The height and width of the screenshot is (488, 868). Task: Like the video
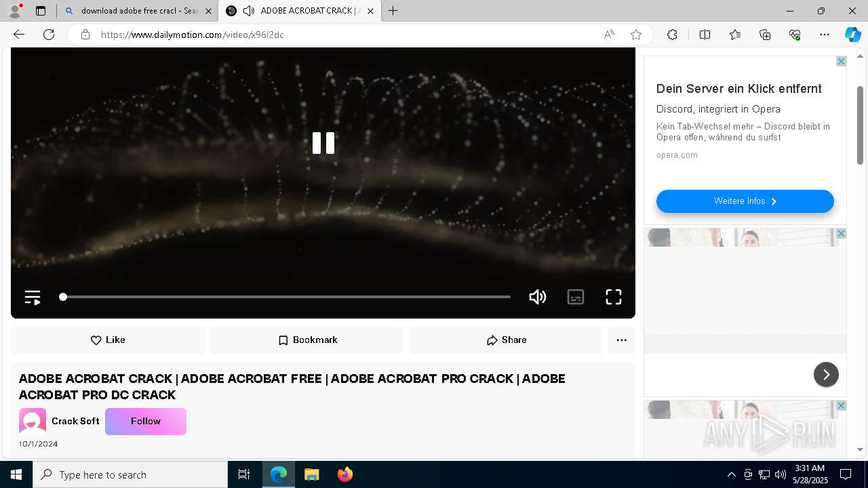108,340
